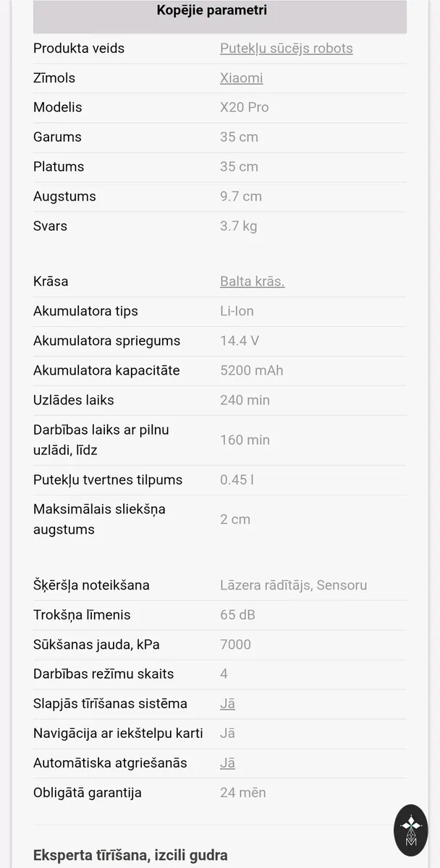The width and height of the screenshot is (440, 868).
Task: Select the 14.4 V voltage value
Action: click(240, 341)
